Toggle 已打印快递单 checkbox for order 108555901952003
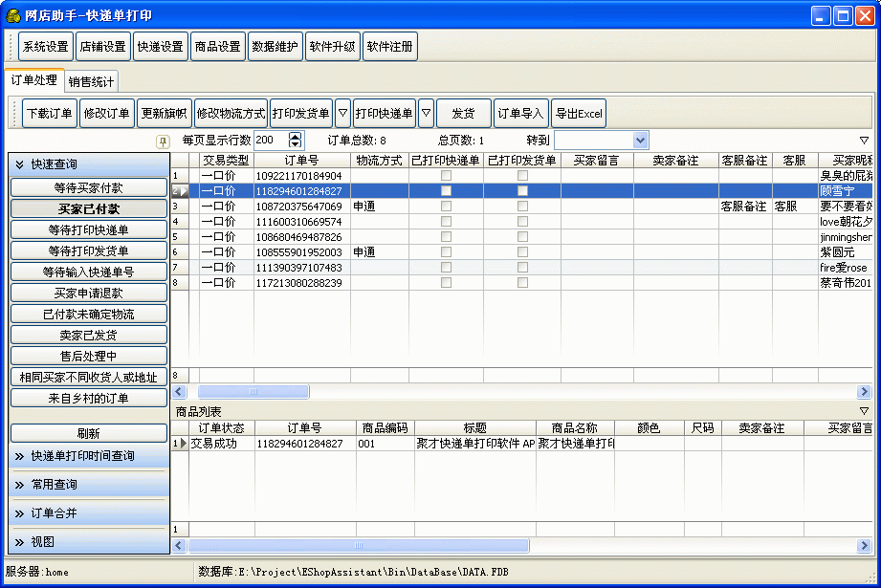The image size is (881, 588). coord(446,252)
